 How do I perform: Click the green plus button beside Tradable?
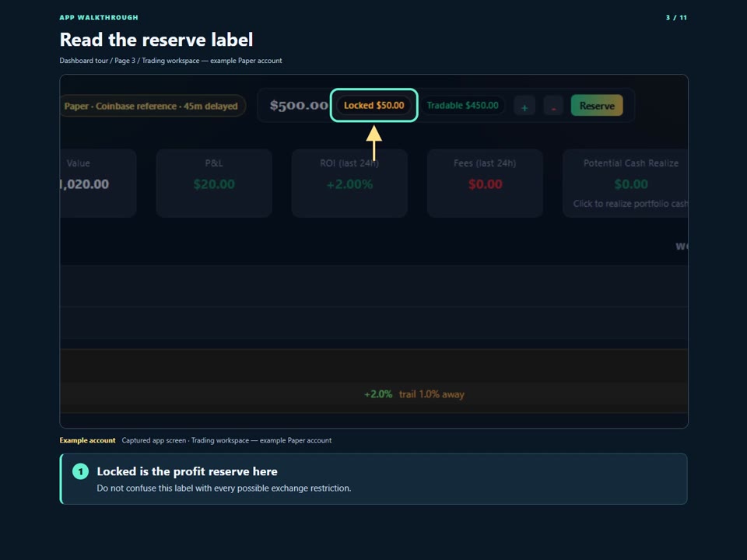click(x=524, y=107)
